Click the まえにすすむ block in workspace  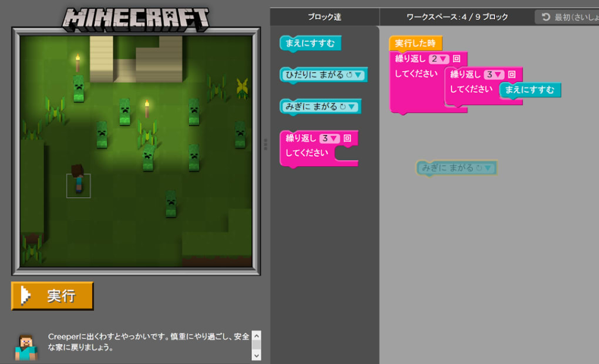click(x=530, y=90)
